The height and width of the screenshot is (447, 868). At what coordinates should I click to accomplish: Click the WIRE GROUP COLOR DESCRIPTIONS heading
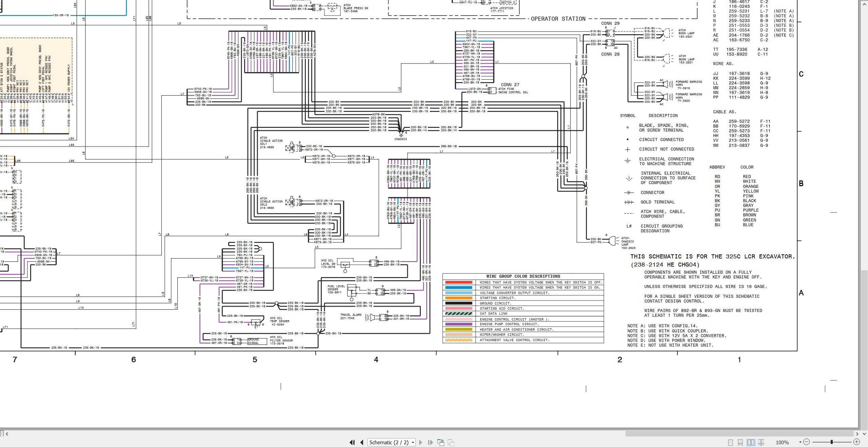click(x=523, y=276)
